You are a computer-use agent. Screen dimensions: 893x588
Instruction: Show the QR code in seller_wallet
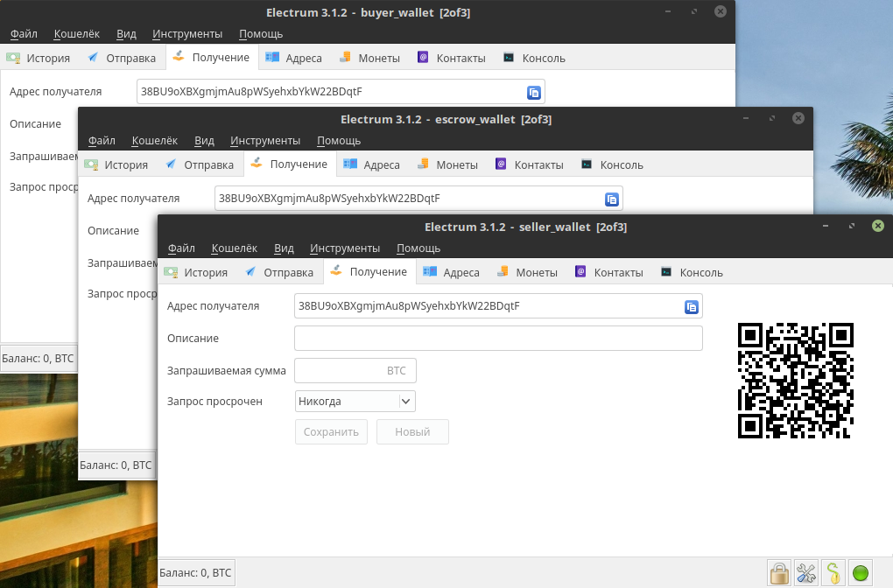796,381
